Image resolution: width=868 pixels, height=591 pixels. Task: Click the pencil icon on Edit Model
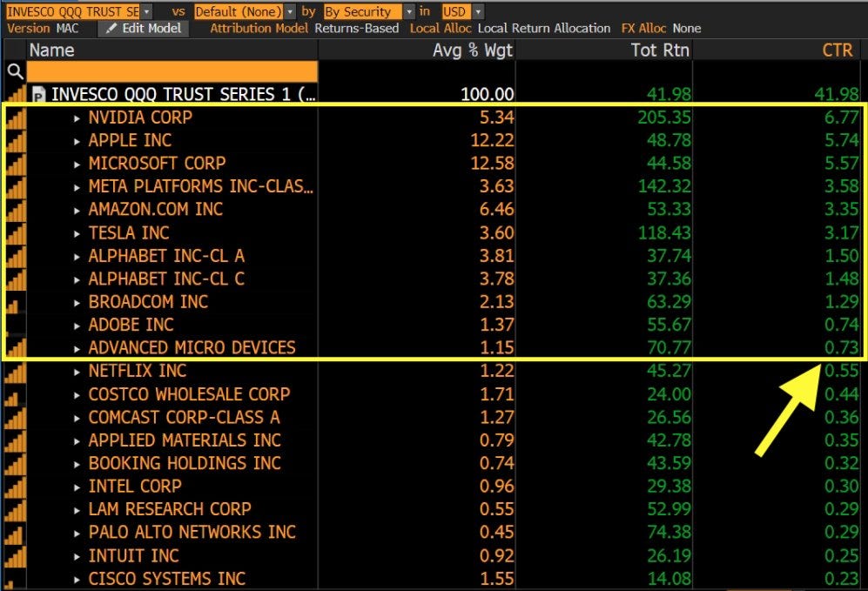click(x=111, y=28)
